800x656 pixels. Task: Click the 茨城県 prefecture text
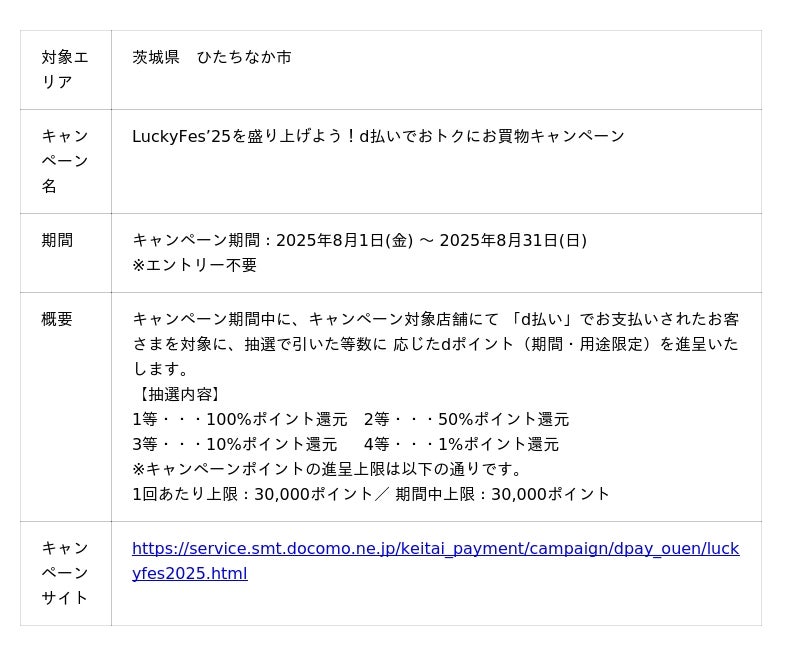point(156,58)
